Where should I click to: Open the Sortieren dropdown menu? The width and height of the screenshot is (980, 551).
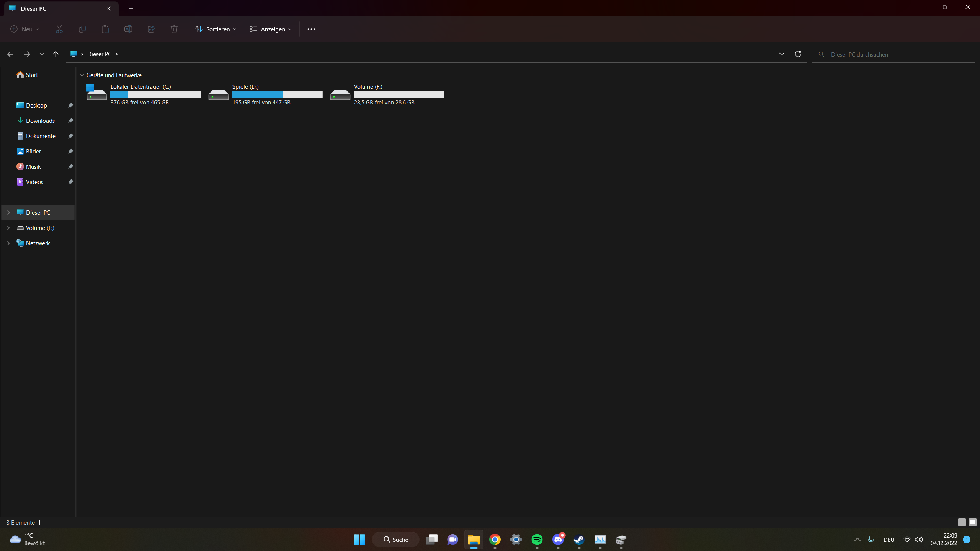[216, 29]
